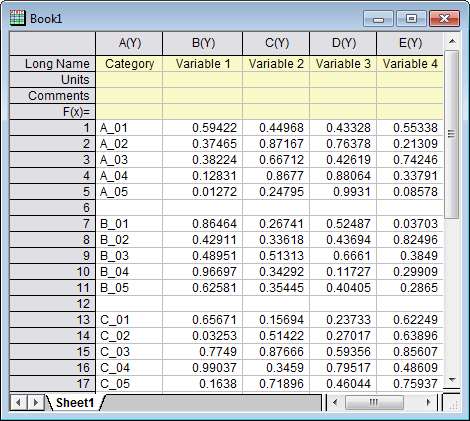Click the Units row label

[x=53, y=80]
